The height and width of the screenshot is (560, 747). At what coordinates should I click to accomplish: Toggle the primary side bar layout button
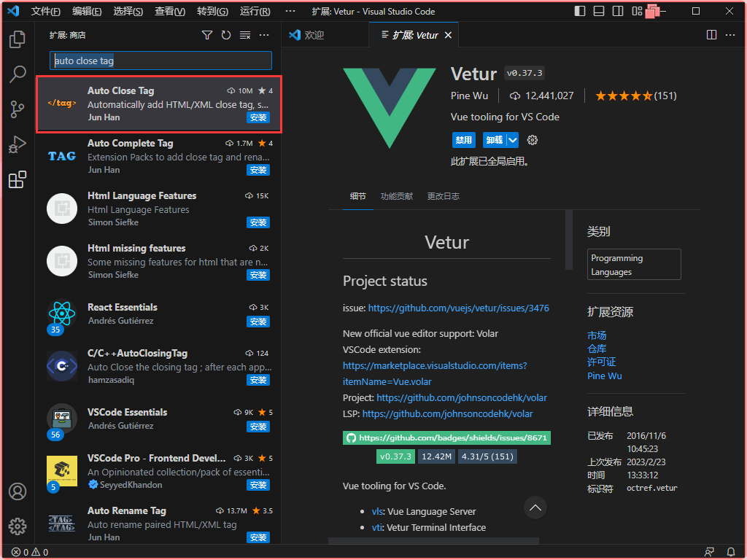tap(580, 11)
